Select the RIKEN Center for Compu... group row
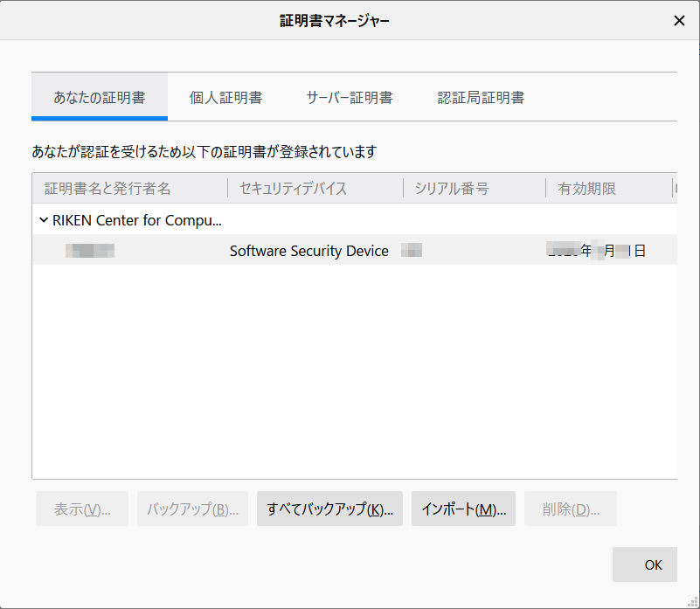 coord(137,220)
